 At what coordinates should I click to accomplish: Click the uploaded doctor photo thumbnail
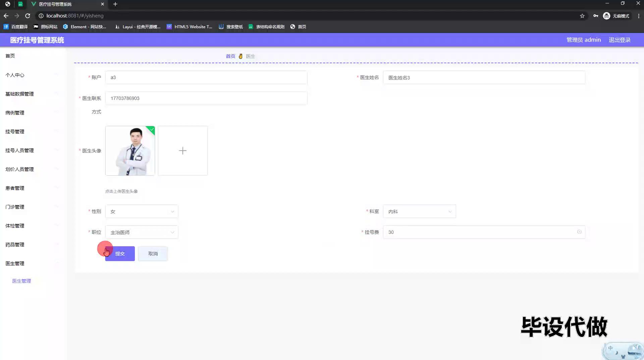tap(130, 151)
